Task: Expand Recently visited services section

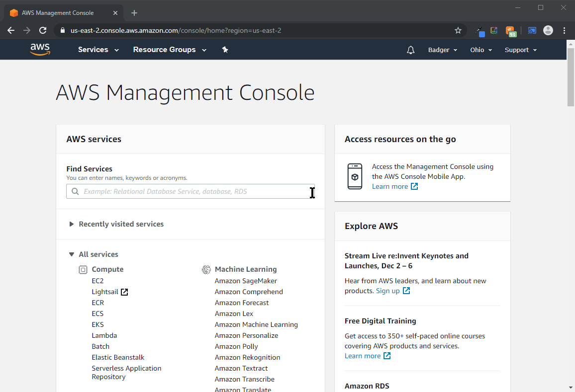Action: (116, 224)
